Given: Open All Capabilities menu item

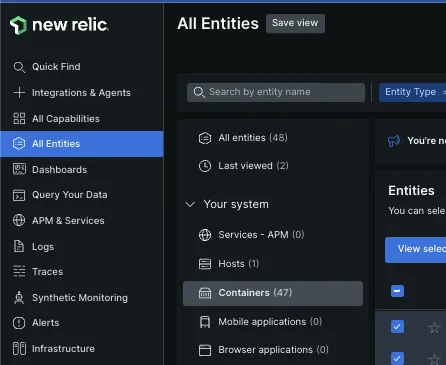Looking at the screenshot, I should click(82, 118).
